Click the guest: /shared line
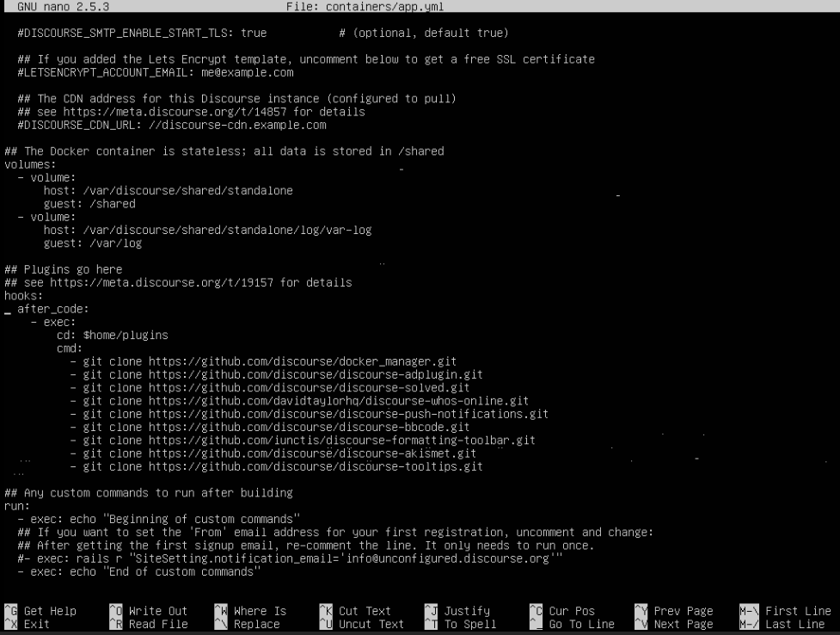The height and width of the screenshot is (635, 840). pos(89,204)
